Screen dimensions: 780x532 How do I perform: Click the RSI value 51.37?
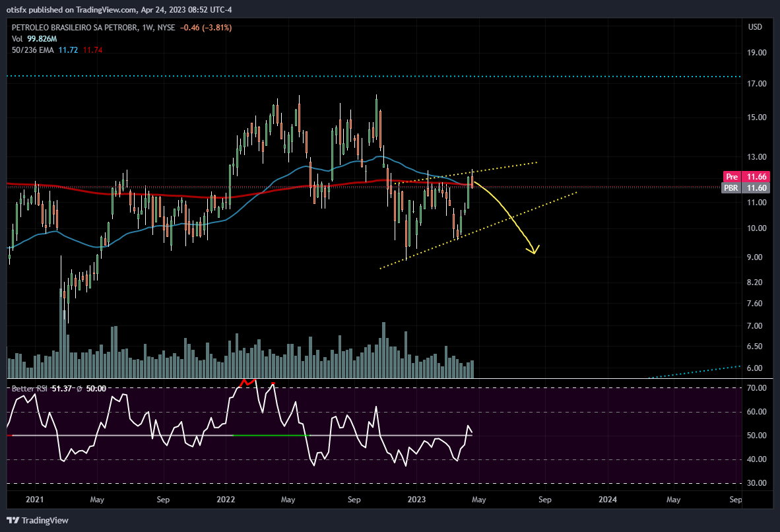pyautogui.click(x=61, y=388)
